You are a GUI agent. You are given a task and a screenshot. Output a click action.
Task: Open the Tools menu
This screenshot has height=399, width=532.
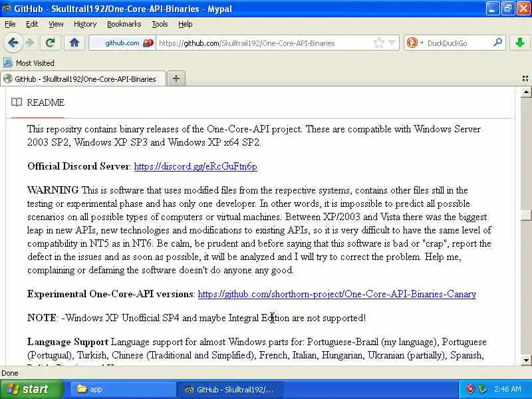[x=160, y=24]
